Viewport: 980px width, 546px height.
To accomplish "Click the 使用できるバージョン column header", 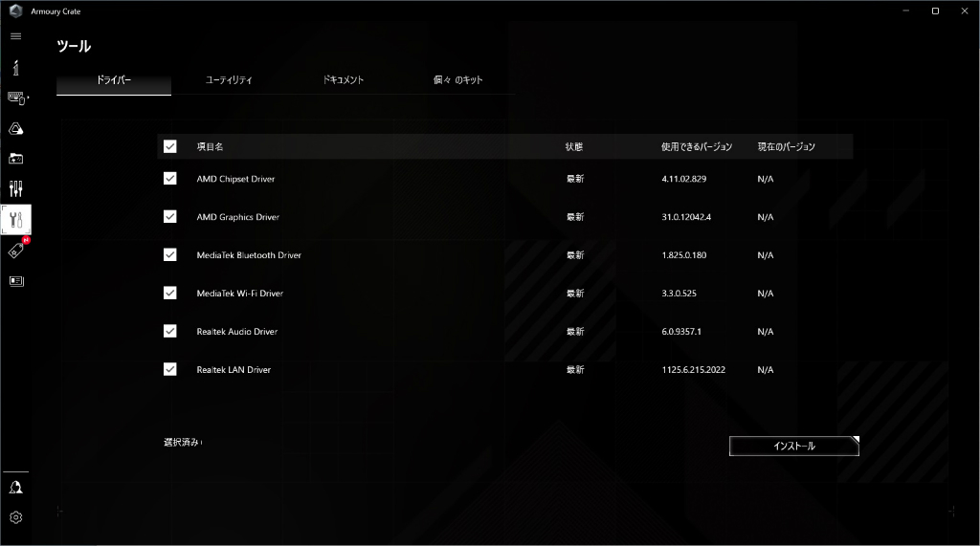I will 697,147.
